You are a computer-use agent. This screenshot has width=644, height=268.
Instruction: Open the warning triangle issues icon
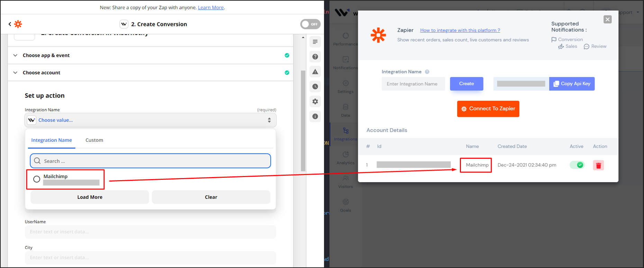tap(315, 72)
